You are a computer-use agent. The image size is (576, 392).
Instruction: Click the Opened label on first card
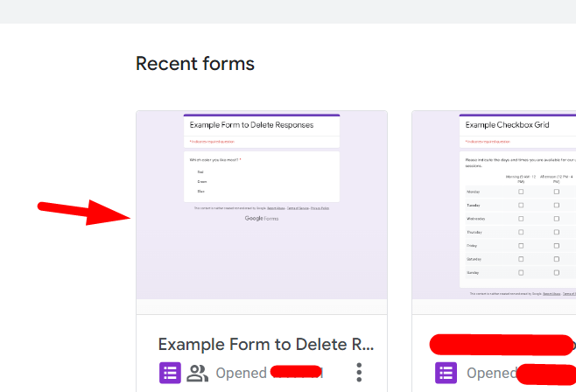(x=241, y=373)
